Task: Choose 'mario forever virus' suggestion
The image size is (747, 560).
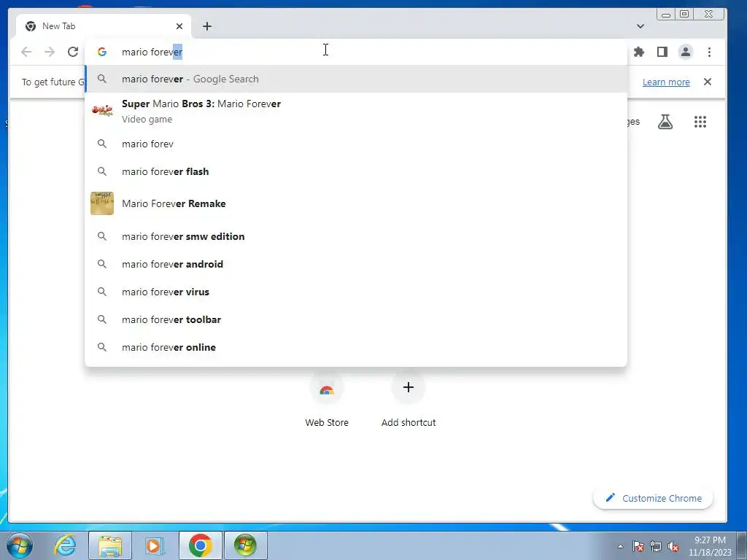Action: 356,292
